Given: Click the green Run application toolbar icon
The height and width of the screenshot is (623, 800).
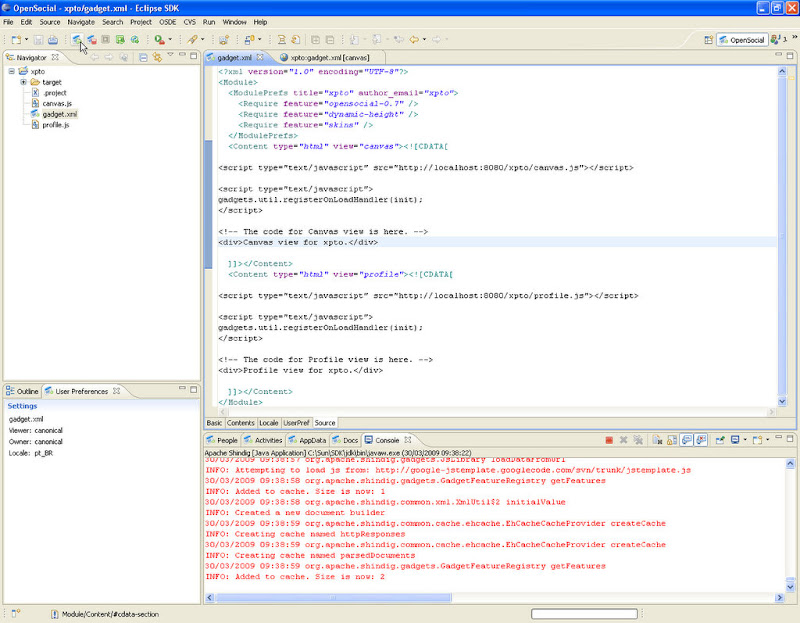Looking at the screenshot, I should 120,40.
